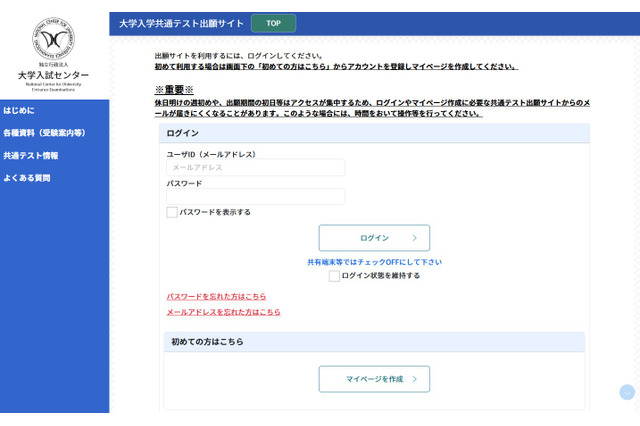Image resolution: width=640 pixels, height=426 pixels.
Task: Click the ログイン section heading
Action: click(182, 133)
